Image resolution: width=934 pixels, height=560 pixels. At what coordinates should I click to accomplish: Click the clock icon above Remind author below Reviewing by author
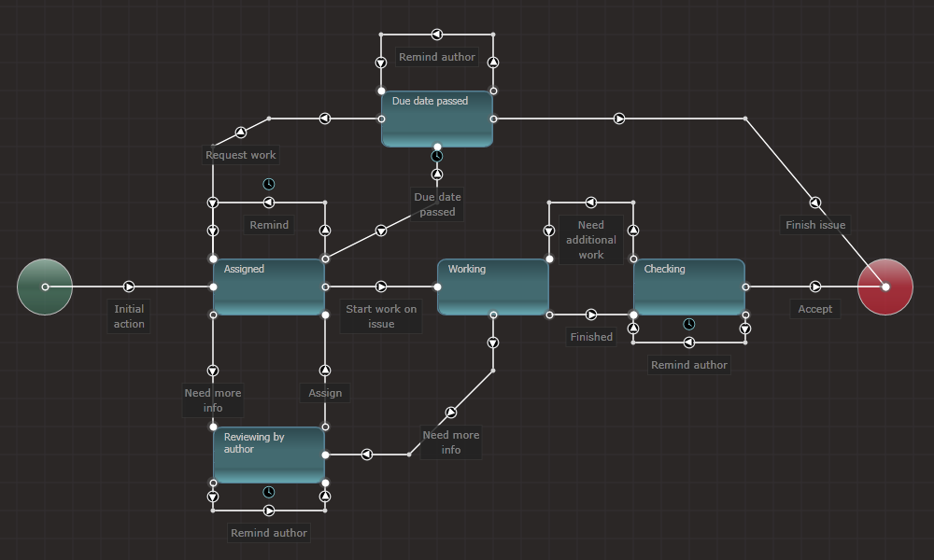point(269,490)
